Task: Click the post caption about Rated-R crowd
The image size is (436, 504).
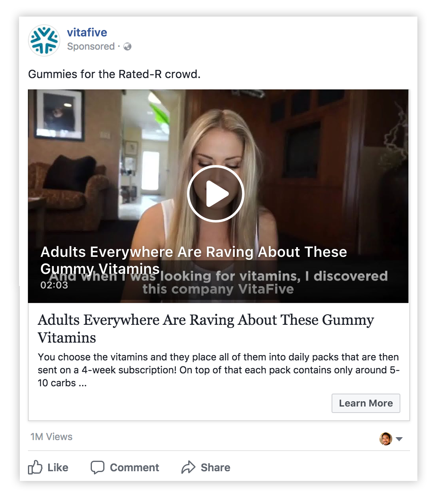Action: click(114, 74)
